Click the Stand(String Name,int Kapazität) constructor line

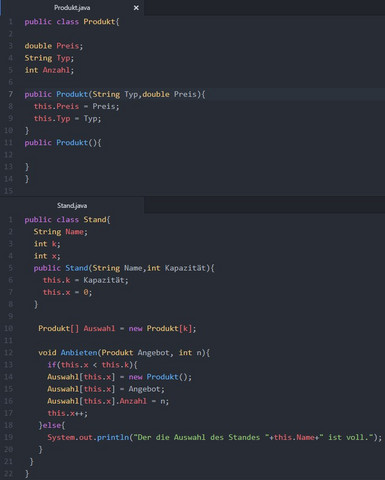124,268
